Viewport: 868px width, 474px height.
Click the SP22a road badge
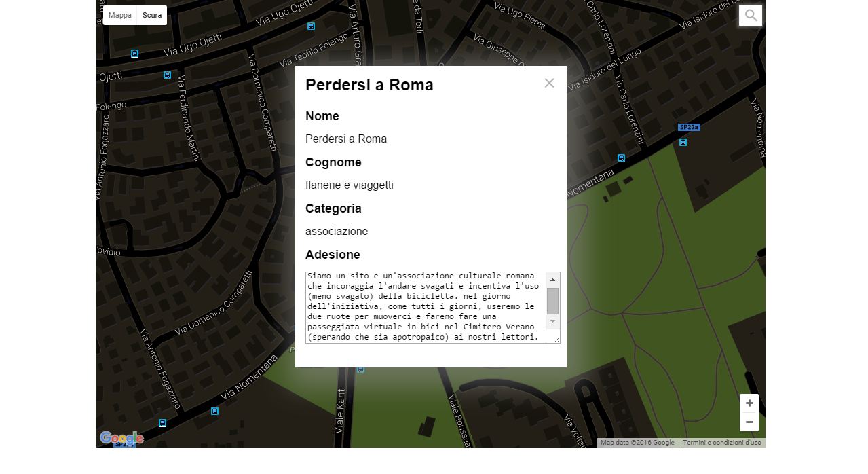(689, 128)
